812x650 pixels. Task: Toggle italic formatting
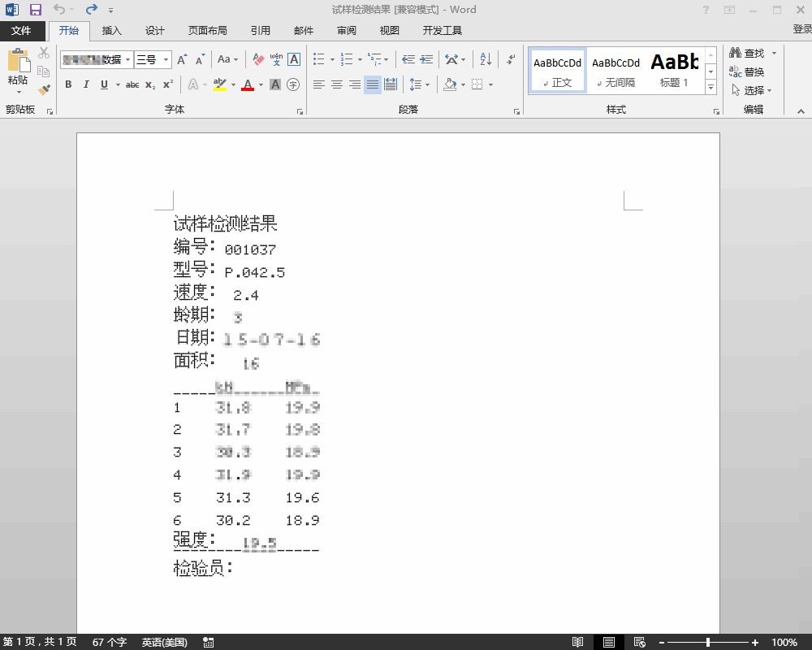coord(86,84)
